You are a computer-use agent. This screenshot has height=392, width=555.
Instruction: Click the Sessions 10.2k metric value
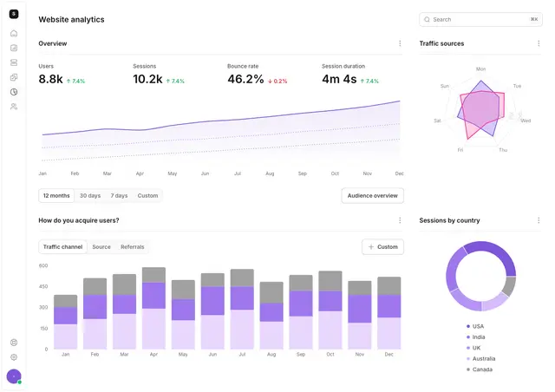coord(147,79)
